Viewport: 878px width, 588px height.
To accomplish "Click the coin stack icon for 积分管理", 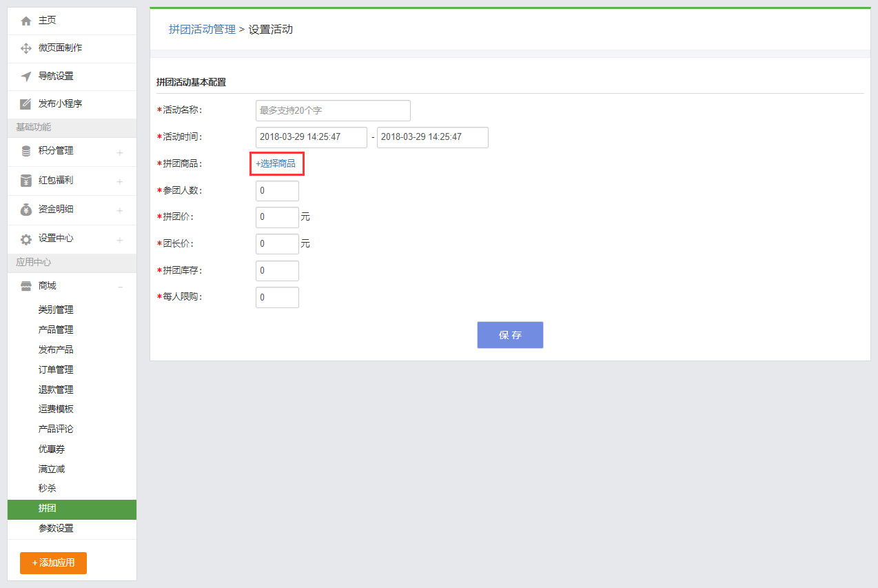I will click(x=26, y=151).
